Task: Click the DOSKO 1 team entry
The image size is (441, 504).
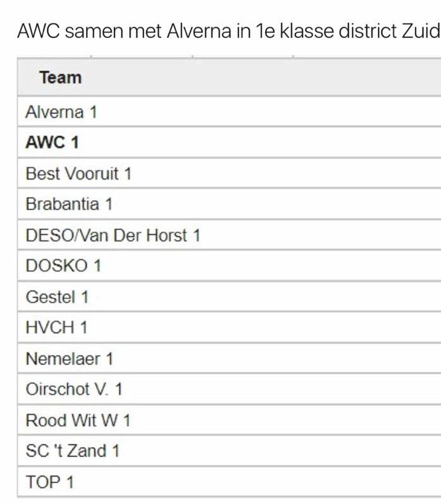Action: coord(63,266)
